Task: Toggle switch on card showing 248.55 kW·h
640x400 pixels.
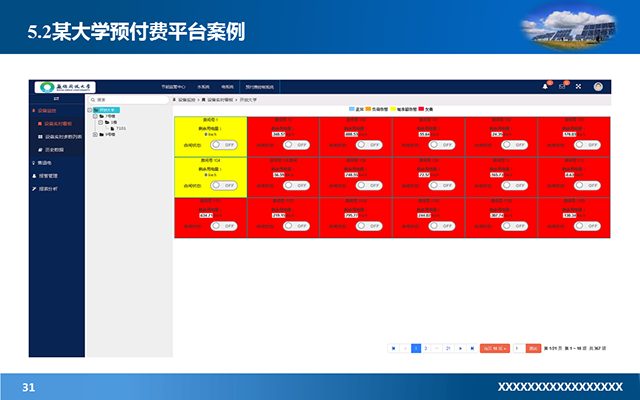Action: (369, 185)
